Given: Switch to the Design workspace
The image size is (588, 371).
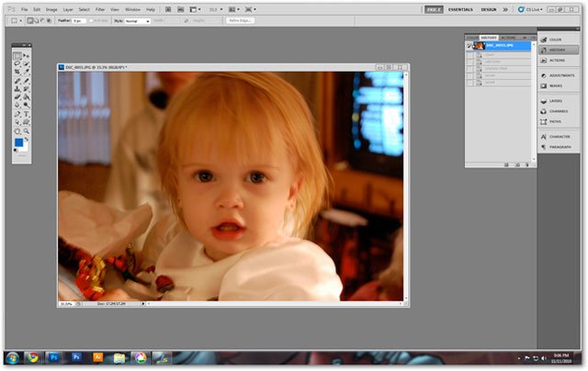Looking at the screenshot, I should tap(489, 9).
